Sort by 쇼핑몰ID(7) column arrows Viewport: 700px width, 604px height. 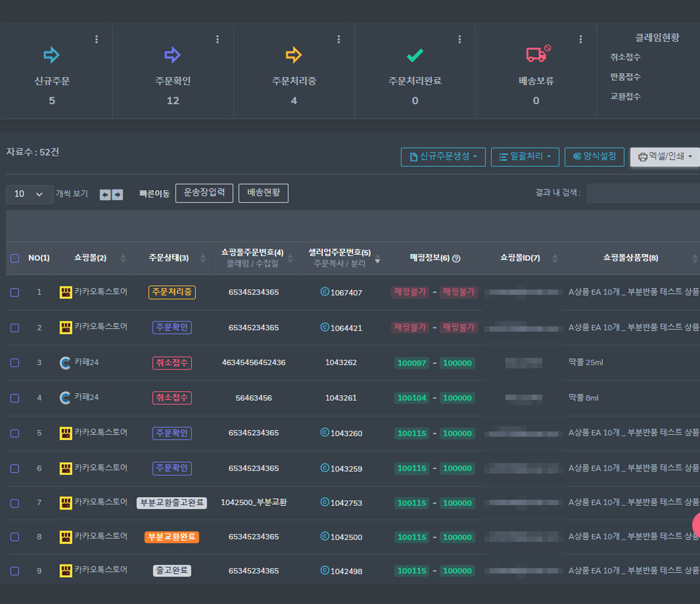(555, 258)
